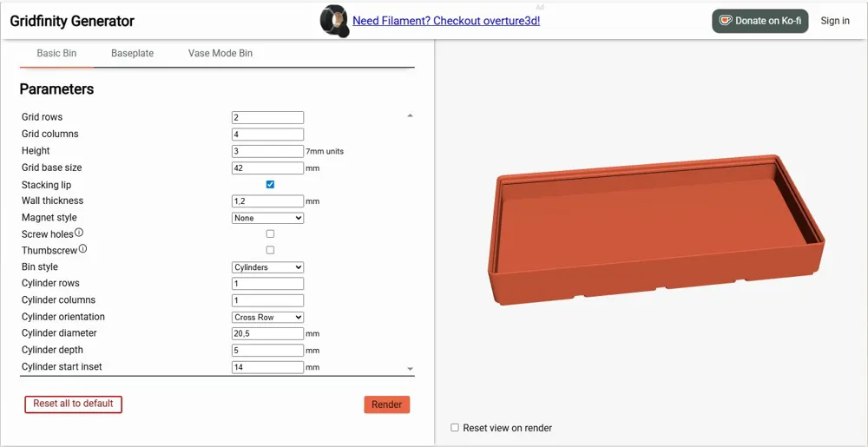This screenshot has height=447, width=868.
Task: Click Reset all to default
Action: [x=73, y=404]
